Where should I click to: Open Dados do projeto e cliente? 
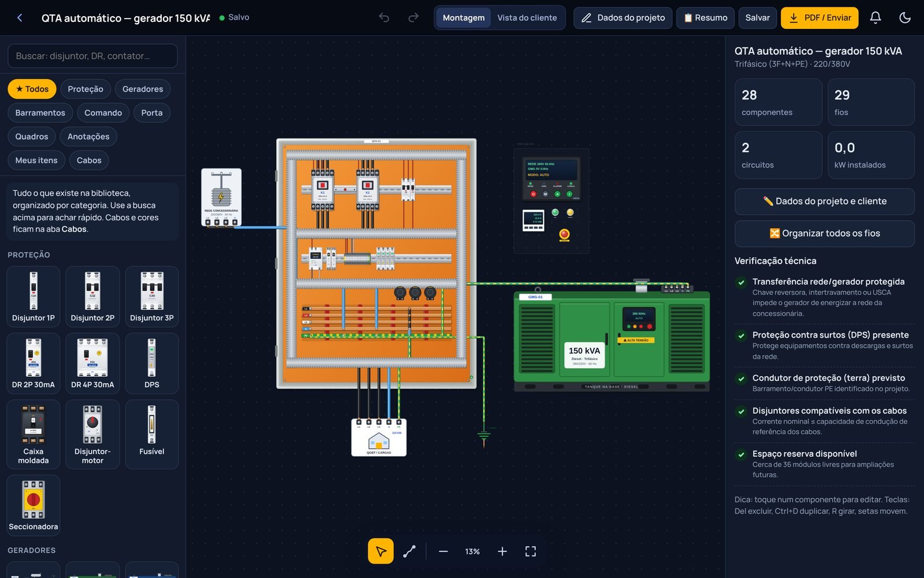tap(825, 201)
